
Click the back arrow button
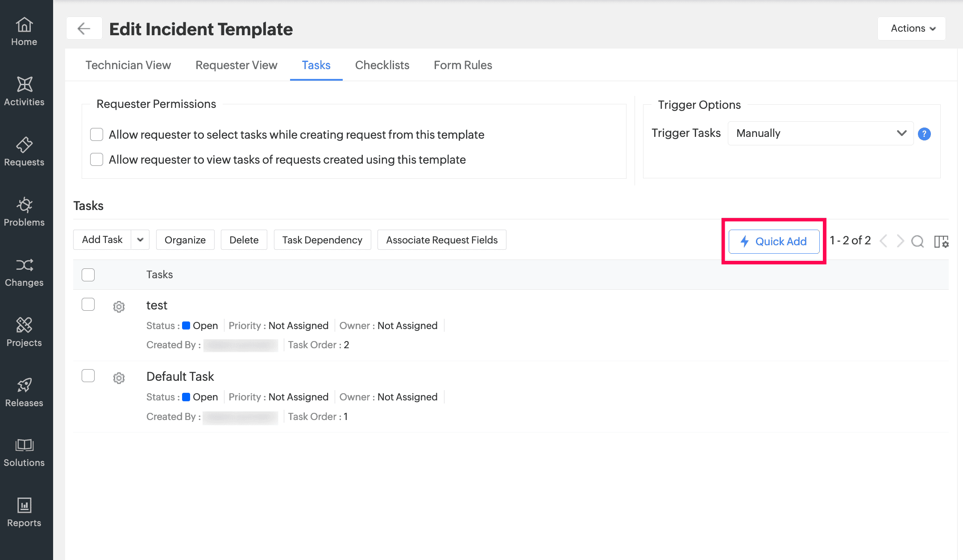click(x=84, y=29)
